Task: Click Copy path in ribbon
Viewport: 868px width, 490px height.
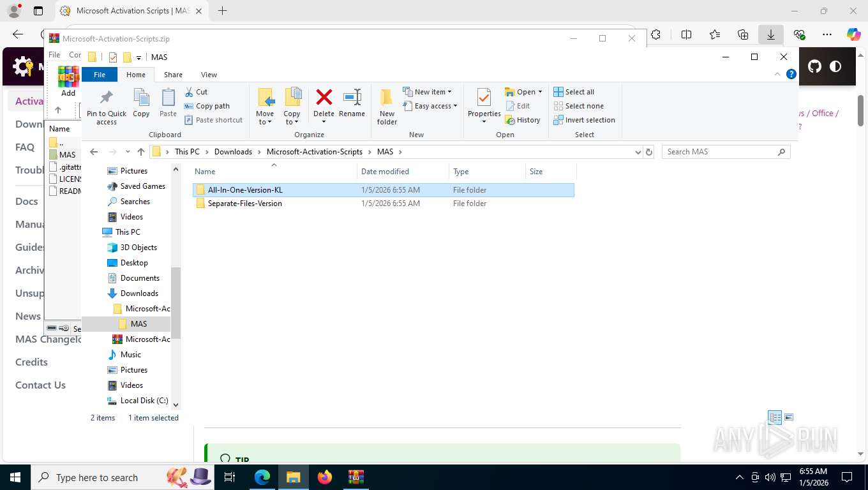Action: click(x=207, y=106)
